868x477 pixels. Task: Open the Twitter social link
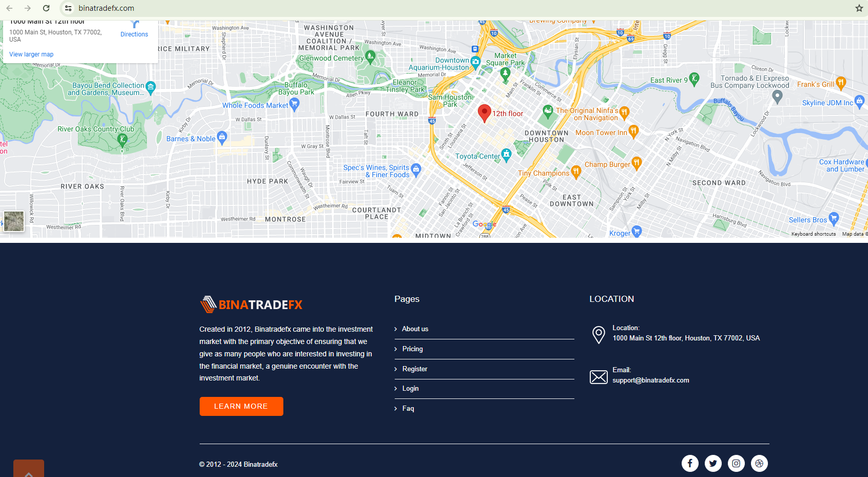tap(713, 463)
